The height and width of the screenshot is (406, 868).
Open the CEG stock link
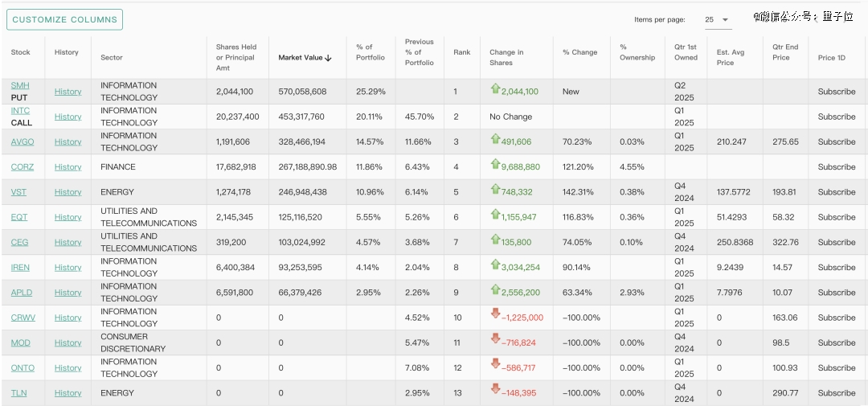coord(19,242)
